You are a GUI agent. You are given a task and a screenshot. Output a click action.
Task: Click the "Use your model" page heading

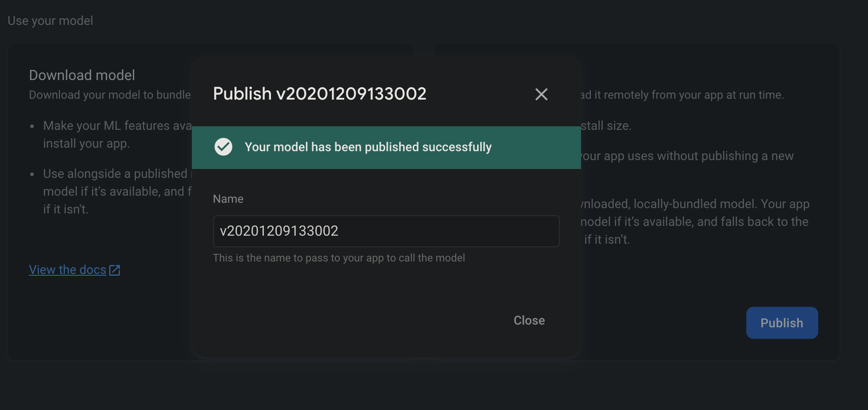50,20
